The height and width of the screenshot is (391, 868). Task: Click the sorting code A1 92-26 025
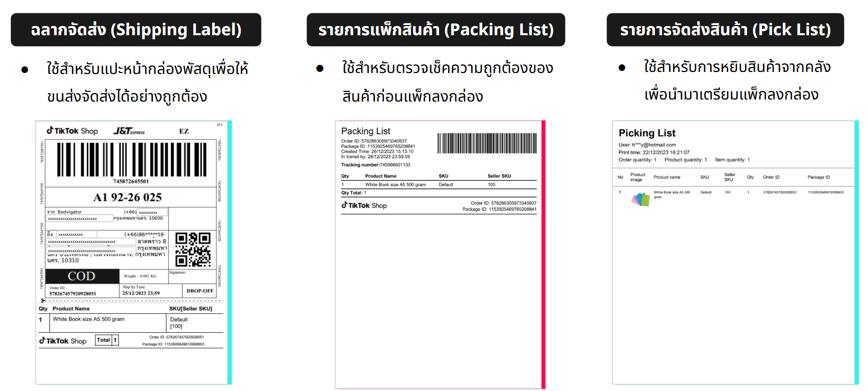(127, 197)
